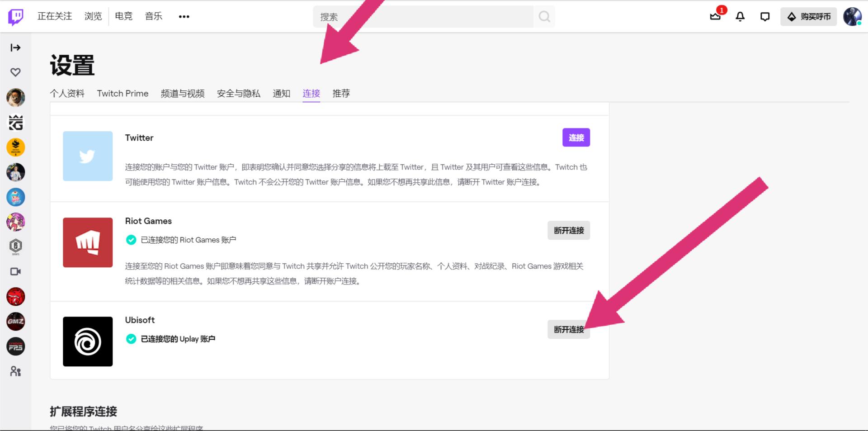Open the purple anime avatar channel
The height and width of the screenshot is (431, 868).
tap(15, 222)
